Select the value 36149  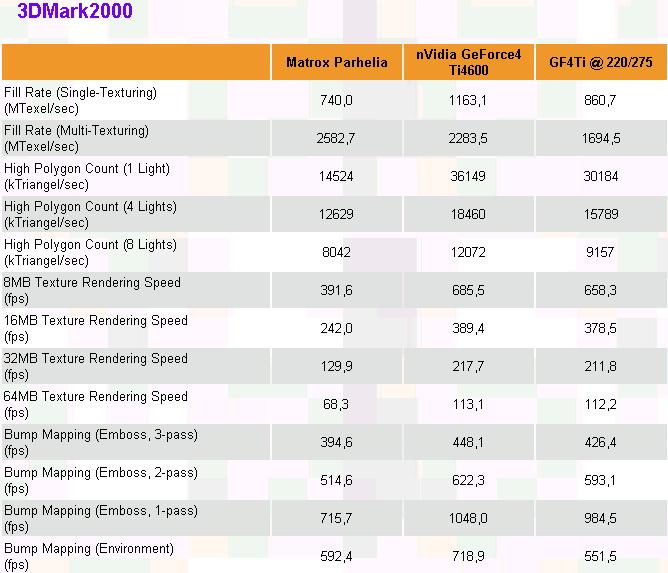click(468, 176)
